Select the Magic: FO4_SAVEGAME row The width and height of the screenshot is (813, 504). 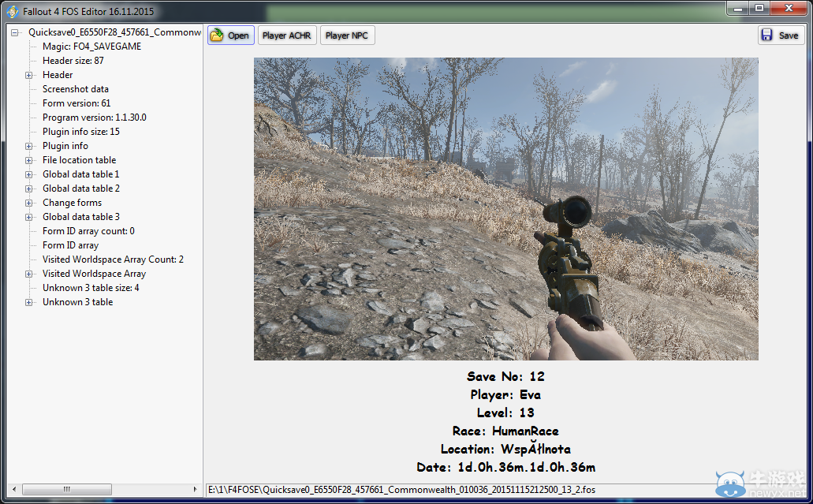[91, 47]
